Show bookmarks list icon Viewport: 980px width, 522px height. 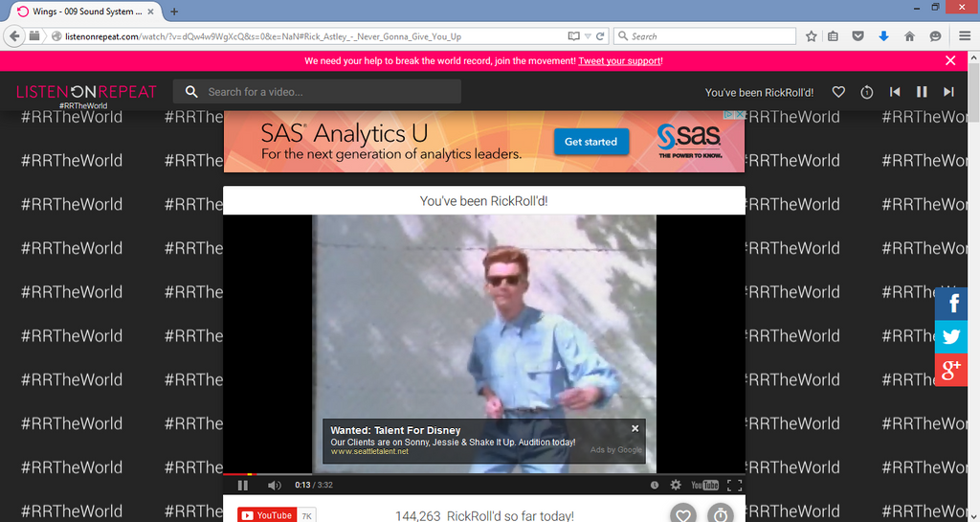tap(834, 36)
